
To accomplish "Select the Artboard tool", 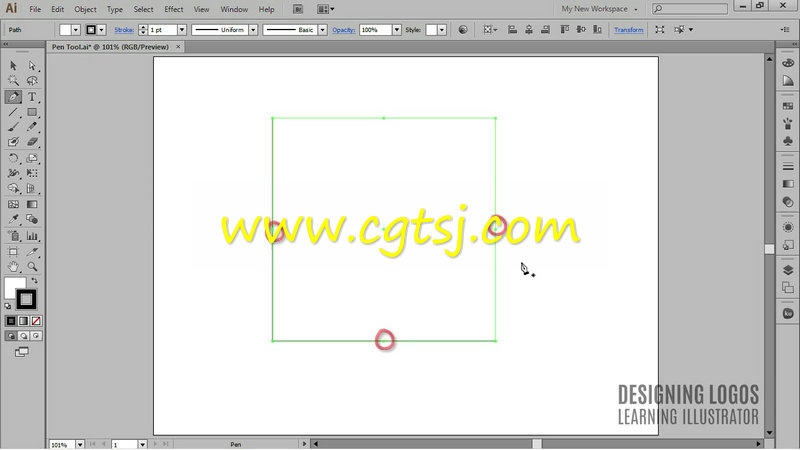I will click(x=13, y=251).
